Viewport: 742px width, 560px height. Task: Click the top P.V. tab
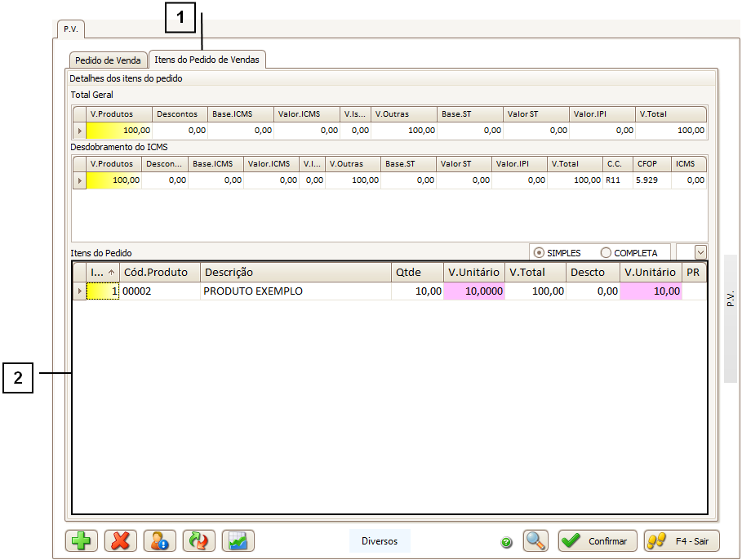69,29
